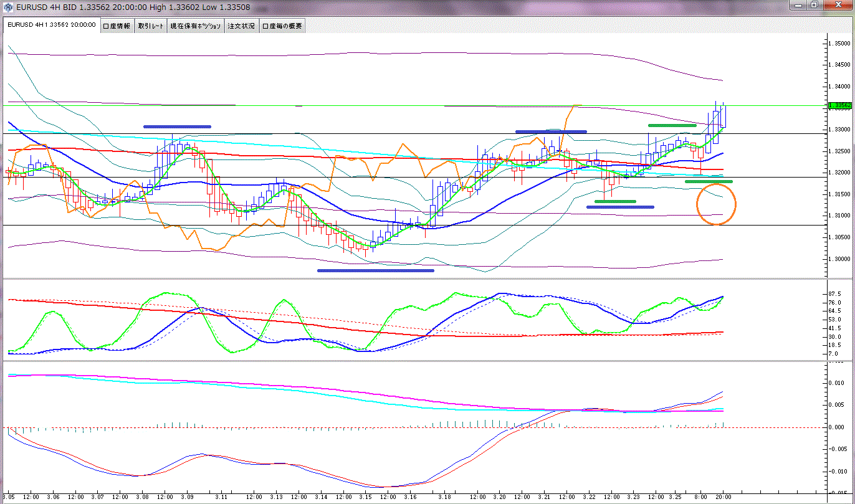Viewport: 855px width, 504px height.
Task: Click the 1.32500 price axis label
Action: pos(839,151)
